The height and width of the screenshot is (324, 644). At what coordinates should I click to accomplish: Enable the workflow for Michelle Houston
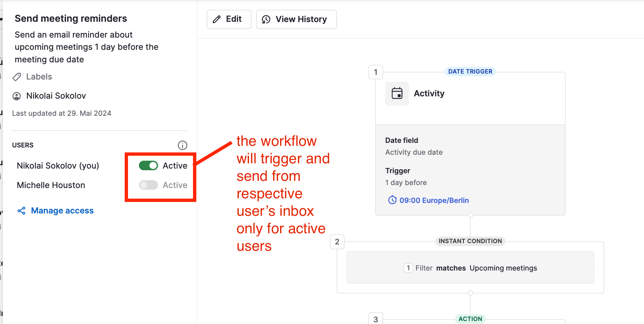pos(148,185)
